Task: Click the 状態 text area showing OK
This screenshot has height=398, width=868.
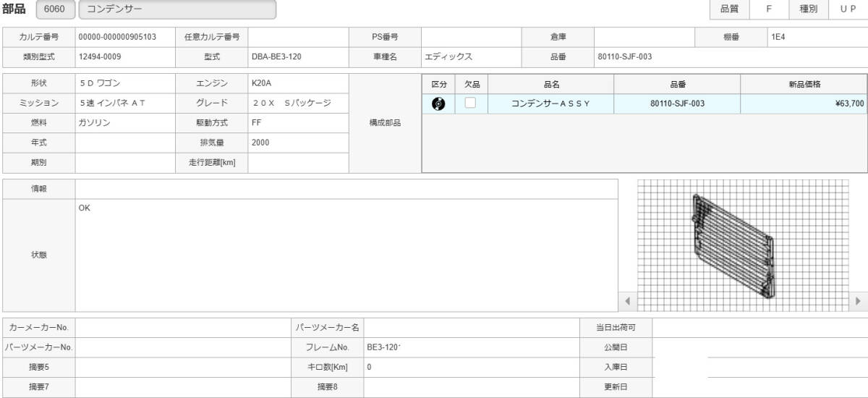Action: [346, 255]
